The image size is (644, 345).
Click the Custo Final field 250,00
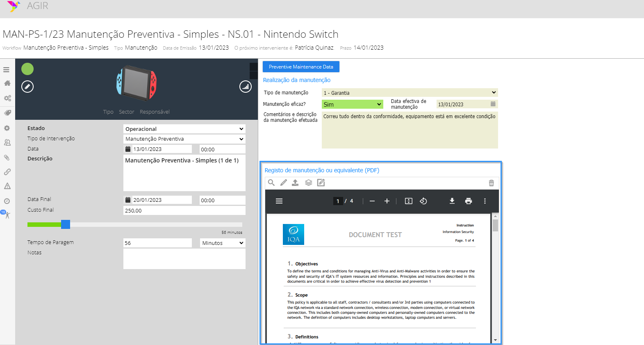(184, 210)
